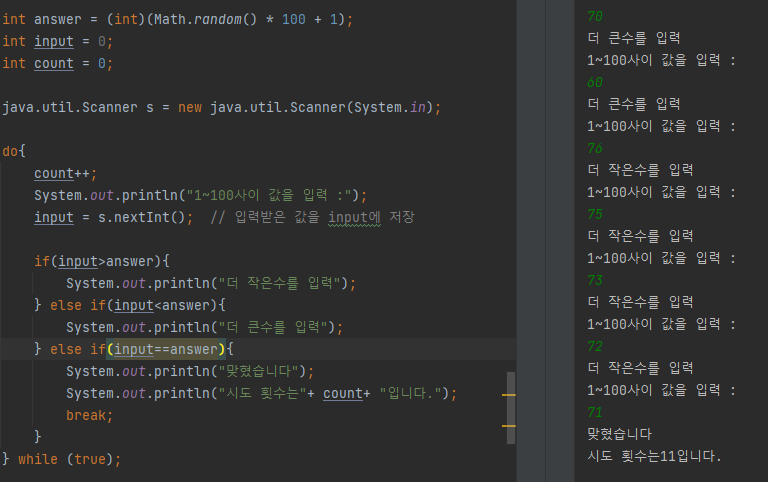
Task: Click console input value 70
Action: tap(595, 17)
